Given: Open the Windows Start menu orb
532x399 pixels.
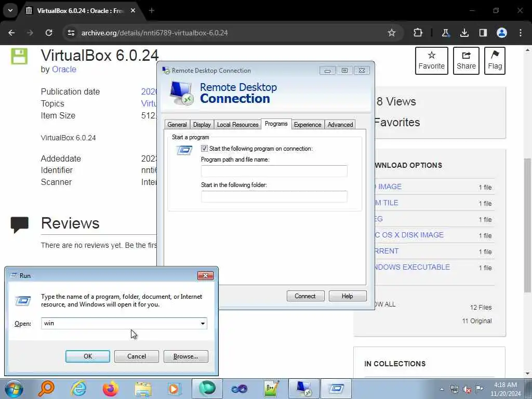Looking at the screenshot, I should [x=14, y=389].
